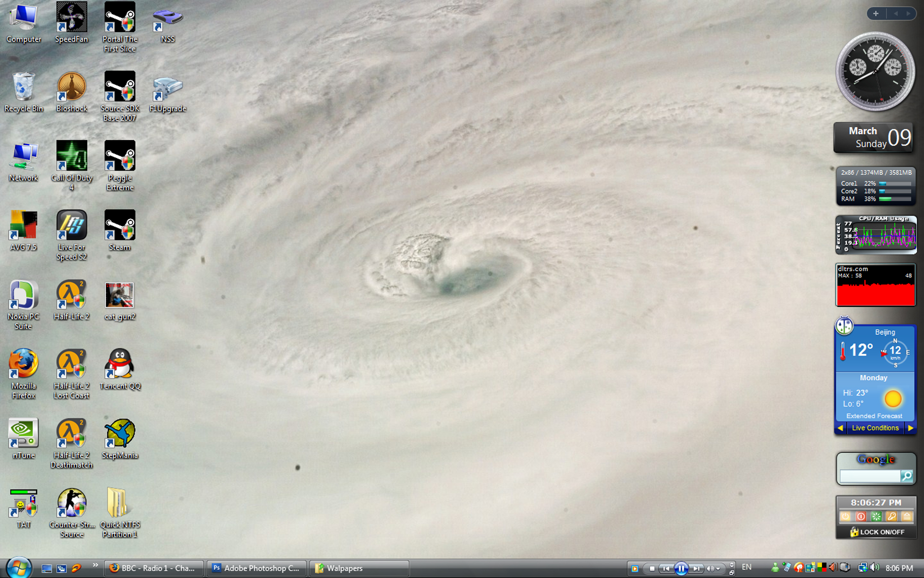The height and width of the screenshot is (578, 924).
Task: Open the Call Of Duty 4 shortcut
Action: coord(72,156)
